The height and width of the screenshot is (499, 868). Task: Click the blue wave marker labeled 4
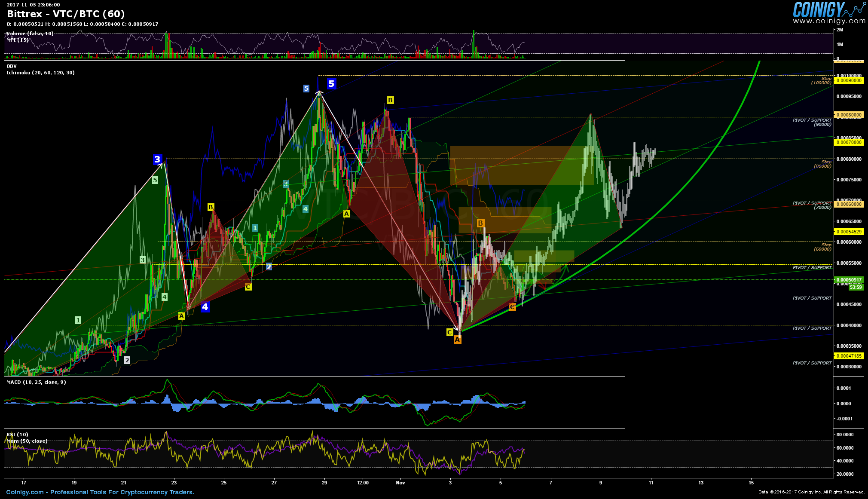pyautogui.click(x=205, y=306)
